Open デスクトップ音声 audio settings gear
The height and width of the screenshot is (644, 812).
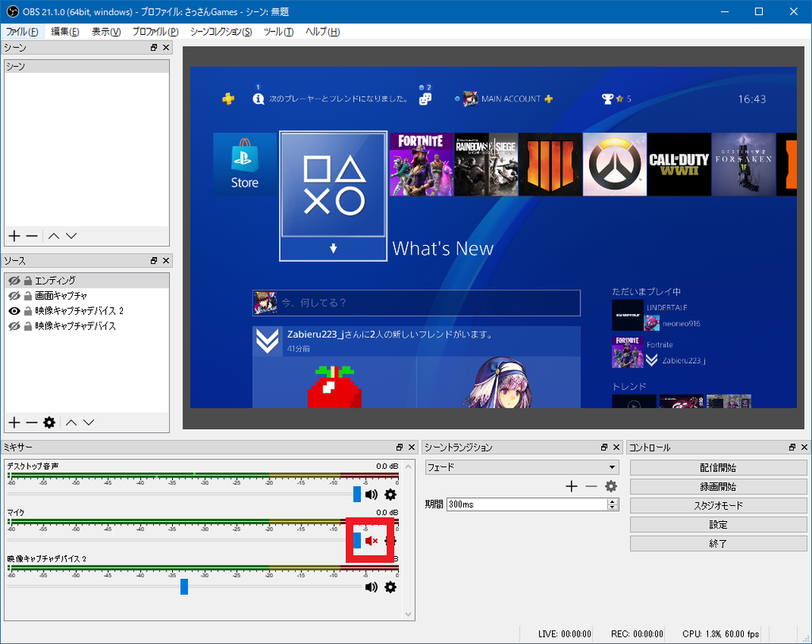390,495
